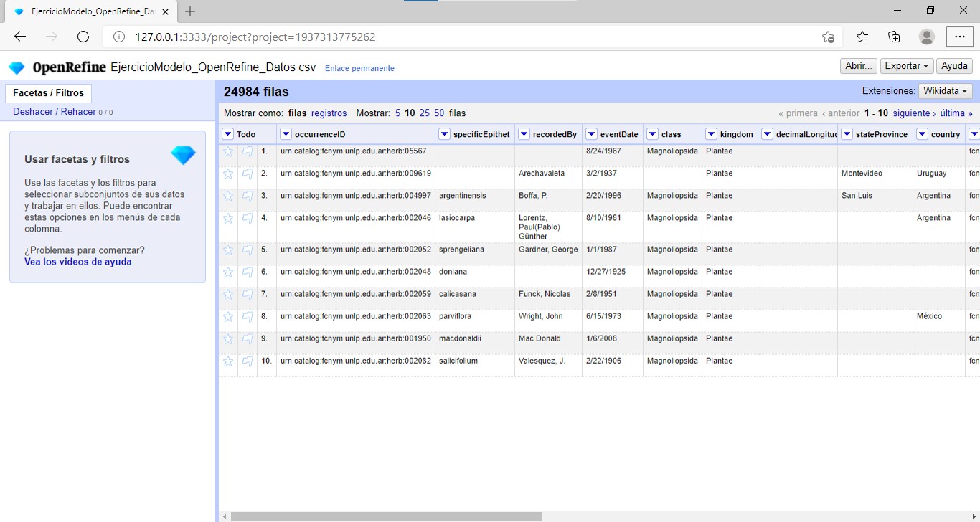Open Ayuda help button
The image size is (980, 522).
pos(954,66)
